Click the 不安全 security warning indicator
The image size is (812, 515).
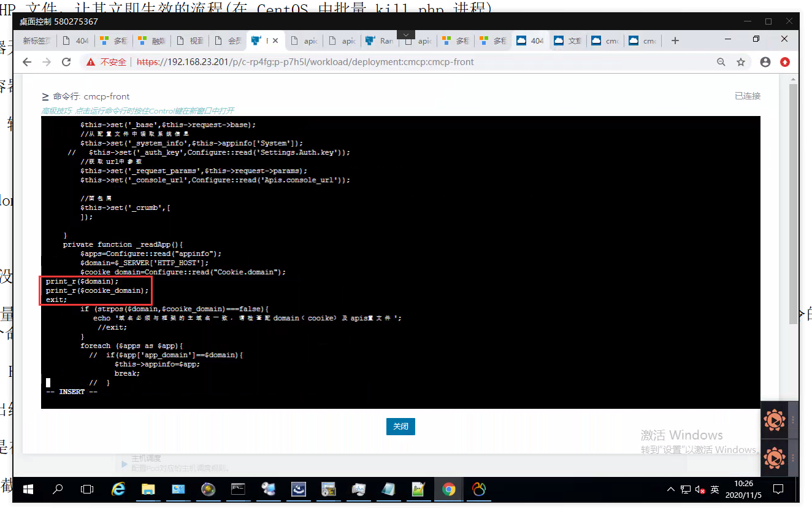pyautogui.click(x=107, y=62)
